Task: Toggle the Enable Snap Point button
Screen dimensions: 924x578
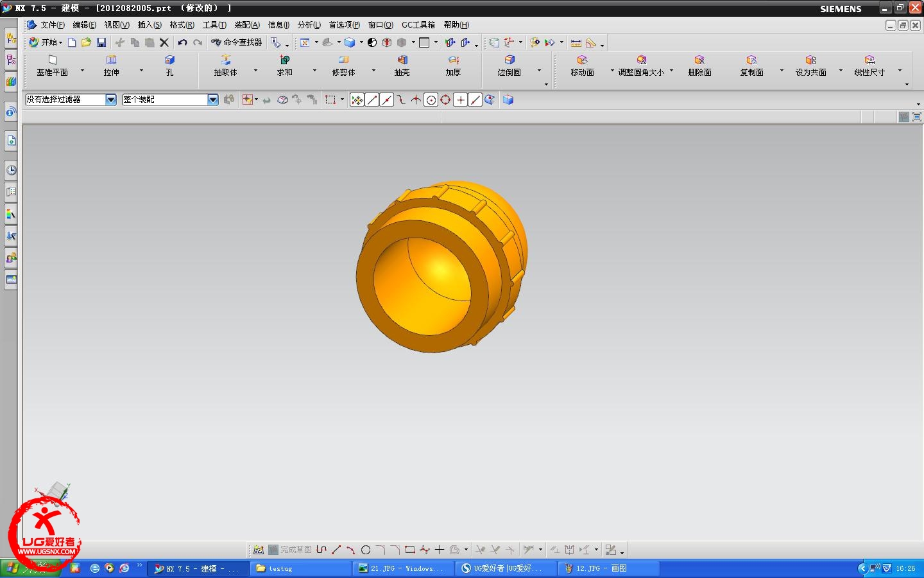Action: tap(357, 100)
